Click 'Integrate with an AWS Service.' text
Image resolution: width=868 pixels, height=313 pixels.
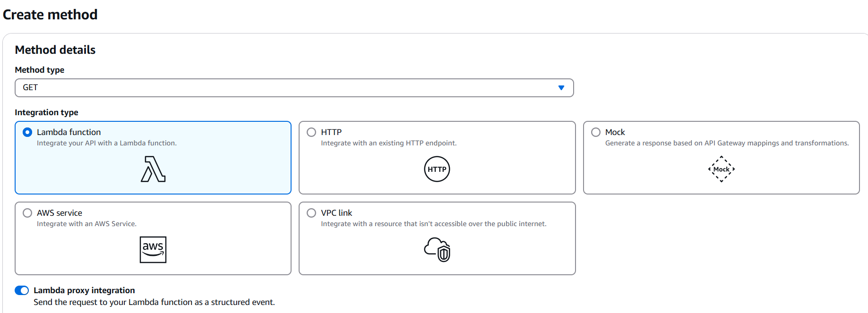pyautogui.click(x=86, y=224)
